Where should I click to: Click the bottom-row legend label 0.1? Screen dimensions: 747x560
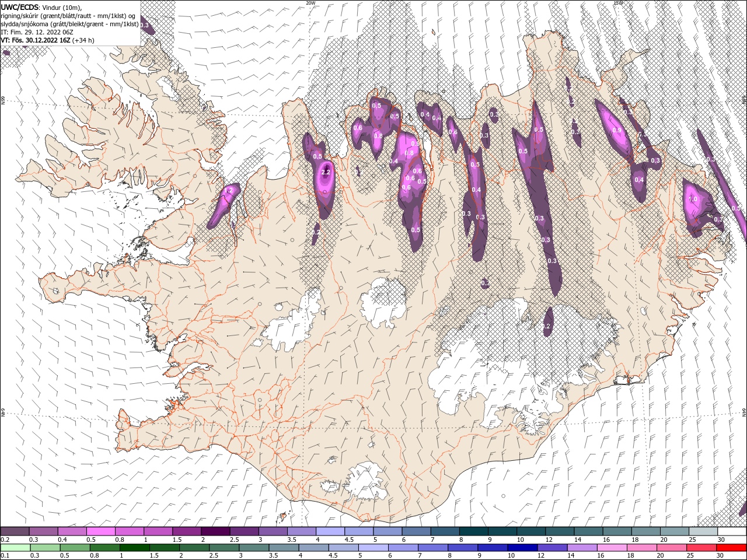coord(5,555)
